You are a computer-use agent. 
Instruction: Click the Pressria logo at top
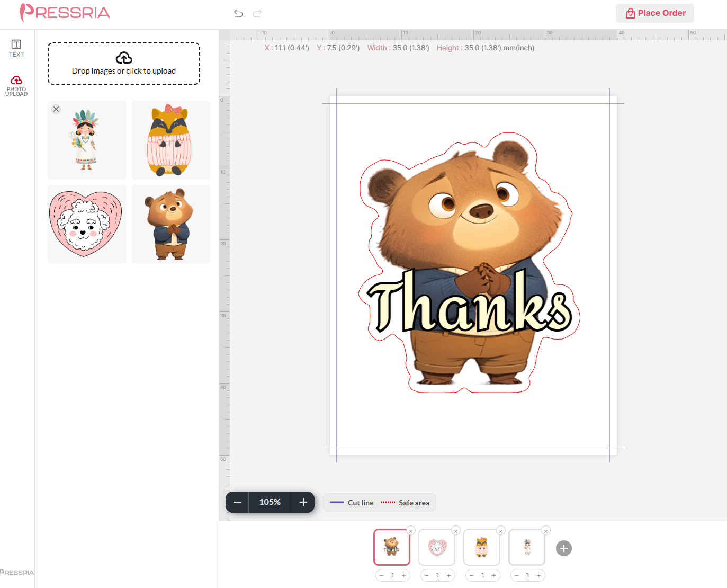click(x=65, y=13)
